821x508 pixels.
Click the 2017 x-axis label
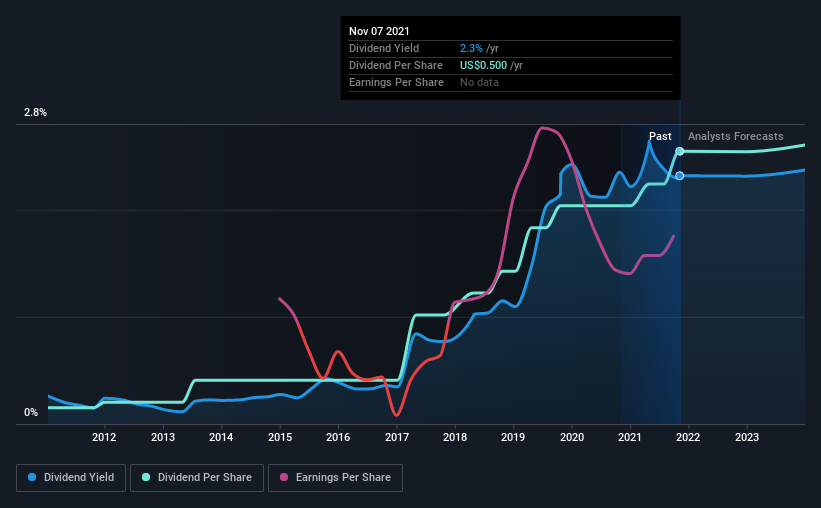pos(397,437)
